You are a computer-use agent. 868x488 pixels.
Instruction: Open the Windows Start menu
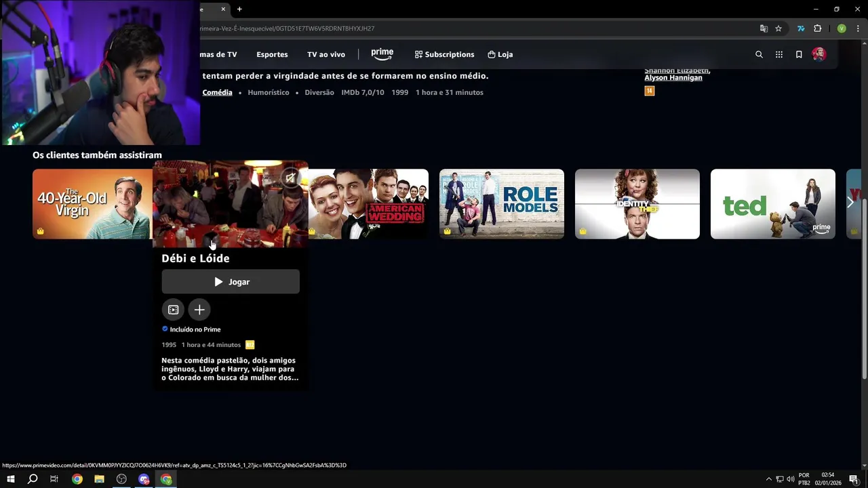pos(10,479)
